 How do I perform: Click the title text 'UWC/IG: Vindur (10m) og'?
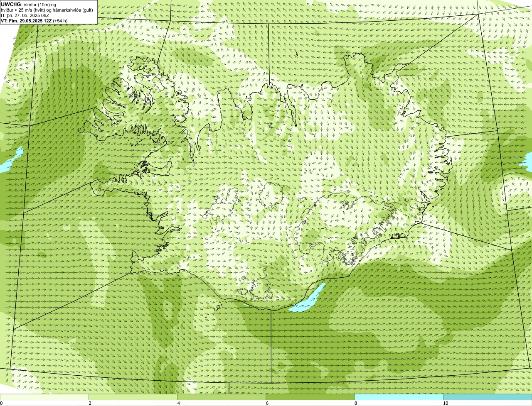pos(29,5)
